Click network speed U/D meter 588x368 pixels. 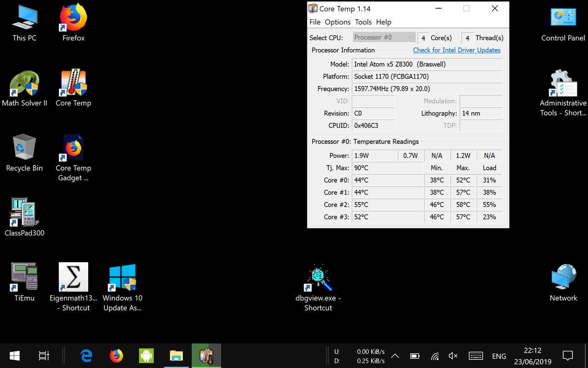359,356
